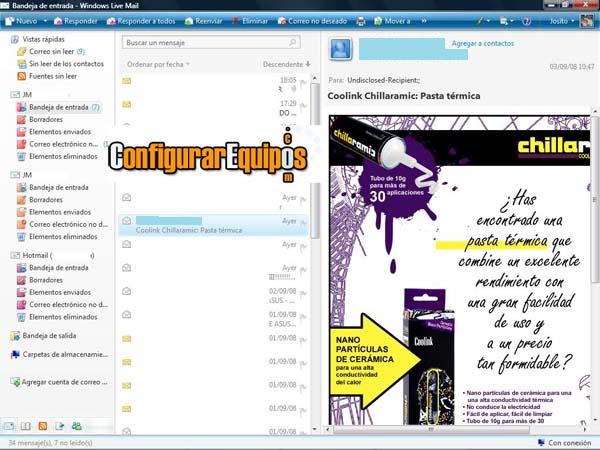Open Bandeja de entrada under Hotmail
Screen dimensions: 600x450
pyautogui.click(x=53, y=268)
